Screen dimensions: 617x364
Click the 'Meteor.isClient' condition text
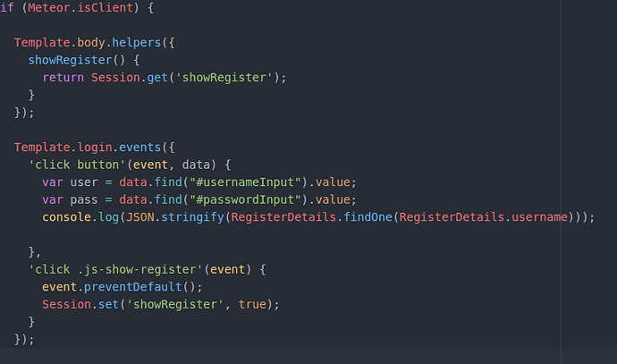(x=80, y=7)
